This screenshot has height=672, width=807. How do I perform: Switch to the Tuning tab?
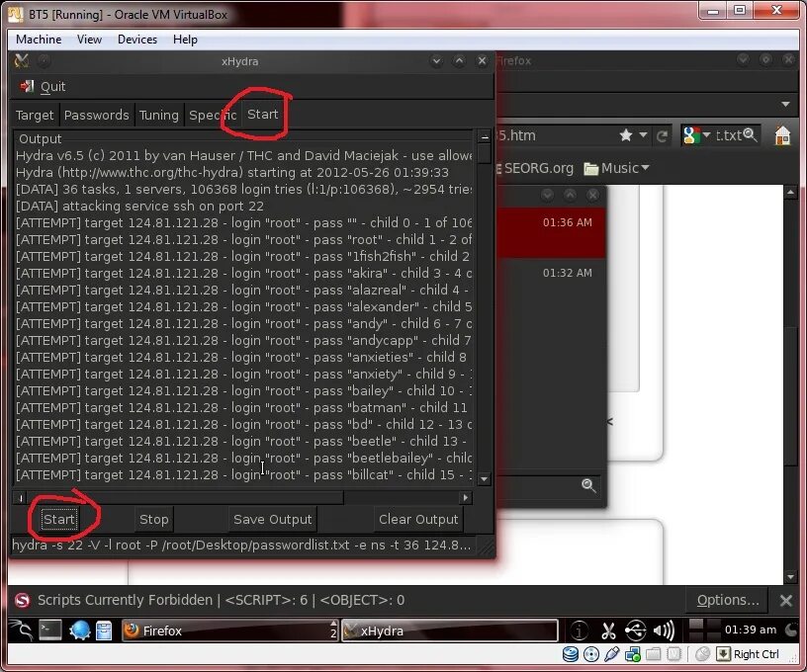pyautogui.click(x=159, y=115)
